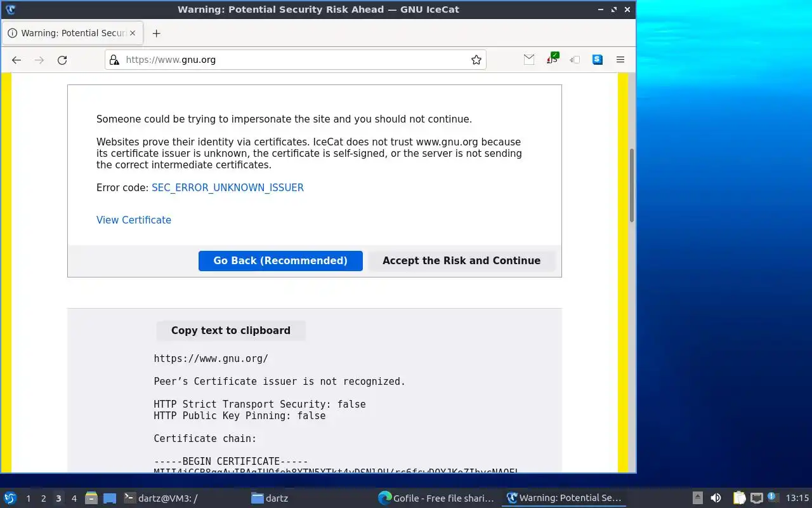Open the SEC_ERROR_UNKNOWN_ISSUER error code link
The height and width of the screenshot is (508, 812).
228,188
